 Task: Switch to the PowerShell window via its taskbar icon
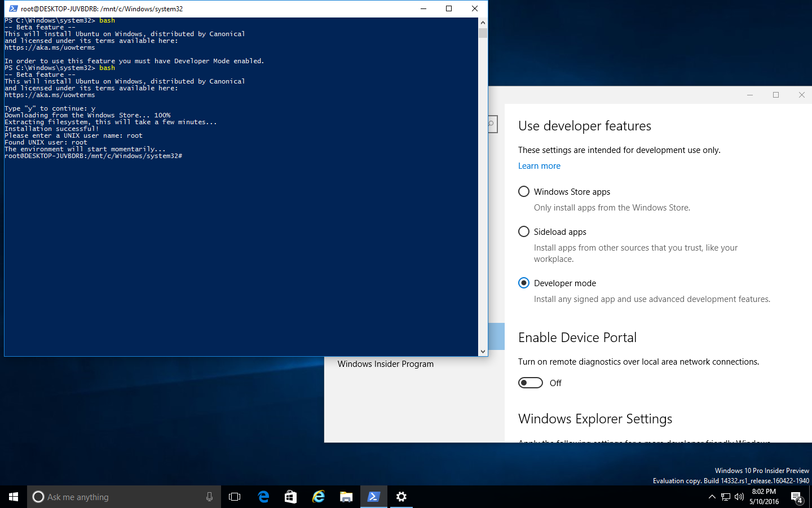pos(373,497)
